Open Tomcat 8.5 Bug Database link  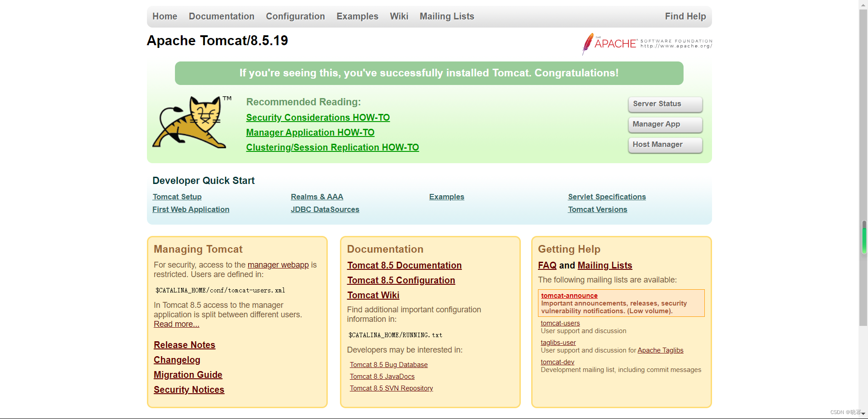pos(389,365)
